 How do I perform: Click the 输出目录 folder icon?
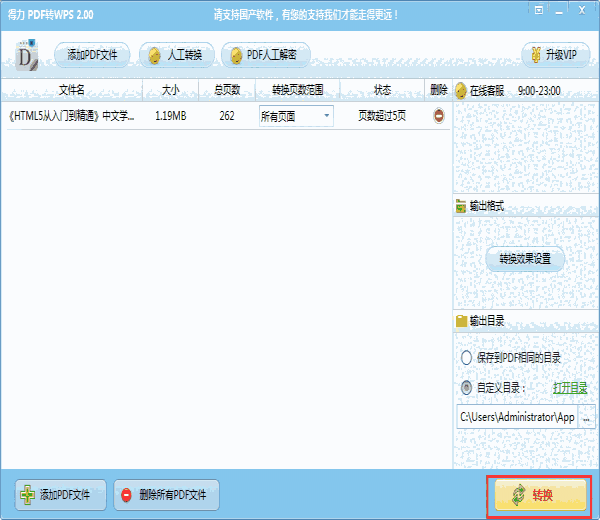coord(461,321)
